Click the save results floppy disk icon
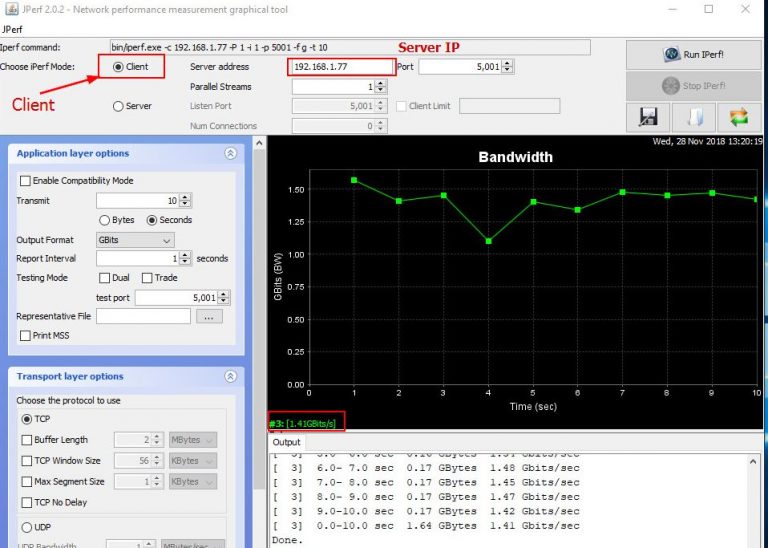Image resolution: width=768 pixels, height=548 pixels. (x=648, y=118)
